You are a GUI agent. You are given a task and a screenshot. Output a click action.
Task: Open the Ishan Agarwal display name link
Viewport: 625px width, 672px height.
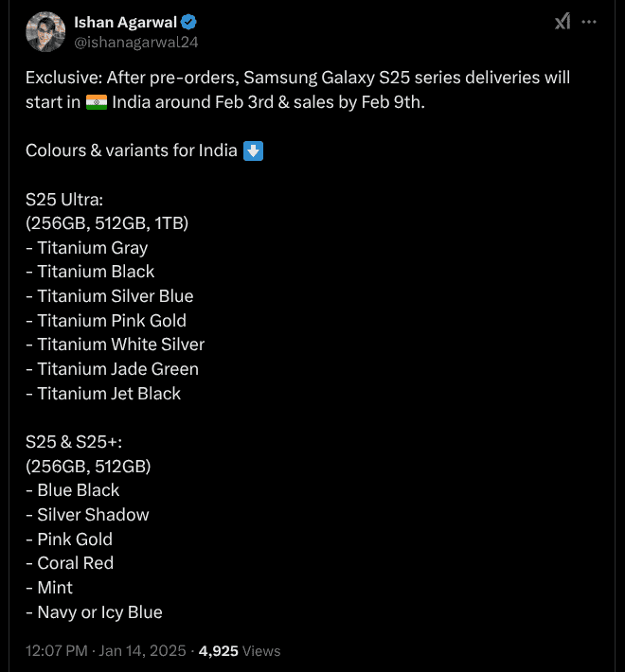click(x=125, y=23)
